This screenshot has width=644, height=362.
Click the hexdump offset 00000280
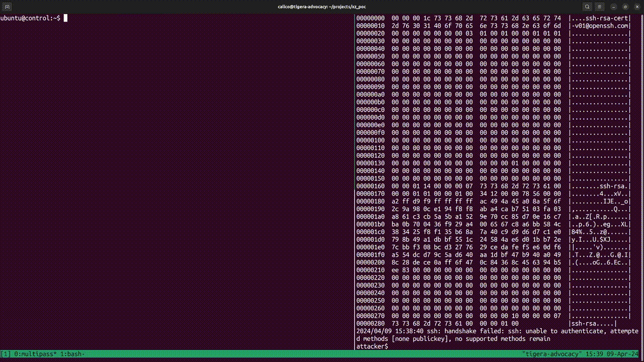click(x=370, y=323)
